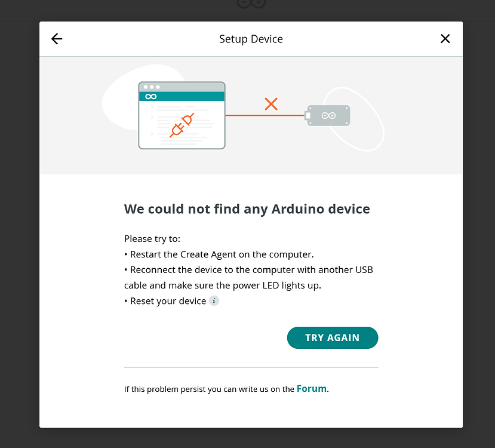Open the info tooltip next to Reset your device
Image resolution: width=495 pixels, height=448 pixels.
click(214, 301)
